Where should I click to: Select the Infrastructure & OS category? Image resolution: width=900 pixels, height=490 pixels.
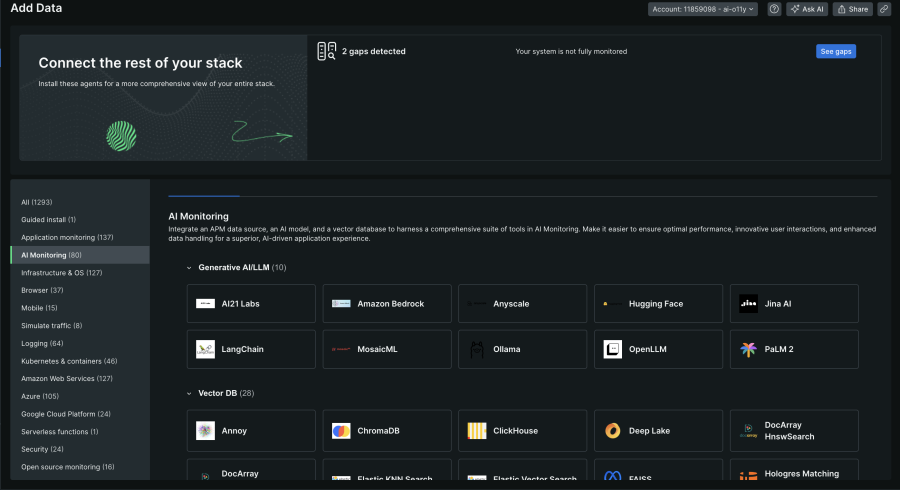[x=62, y=272]
